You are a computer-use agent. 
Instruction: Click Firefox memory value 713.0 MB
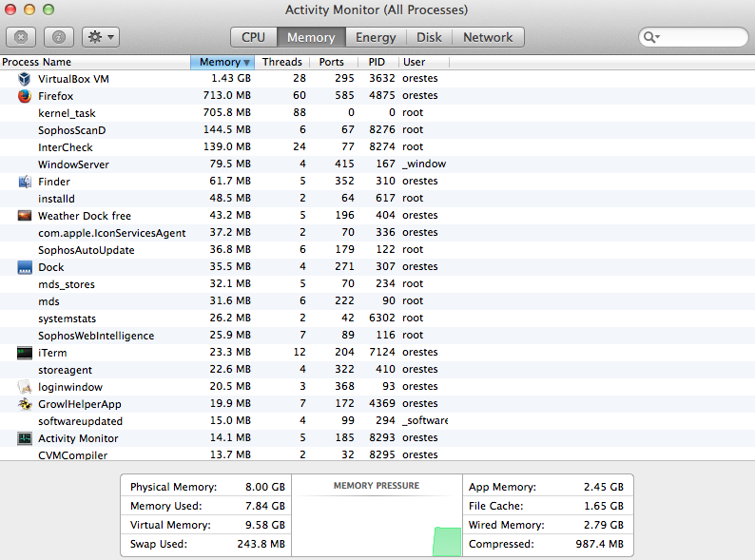(227, 95)
